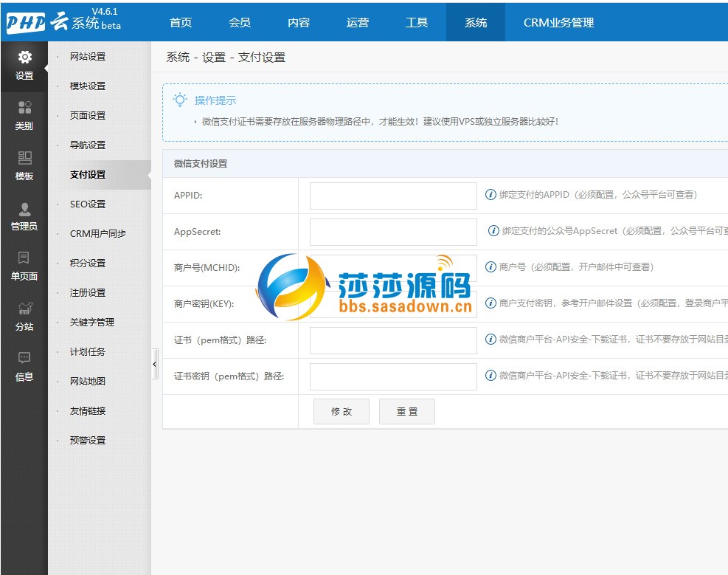Open 页面设置 in the submenu
Viewport: 728px width, 575px height.
coord(88,116)
